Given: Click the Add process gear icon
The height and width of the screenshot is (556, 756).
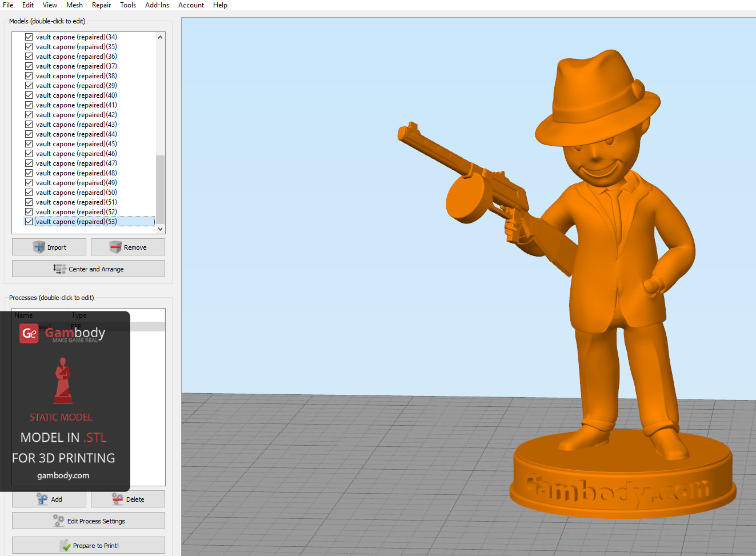Looking at the screenshot, I should [x=42, y=499].
